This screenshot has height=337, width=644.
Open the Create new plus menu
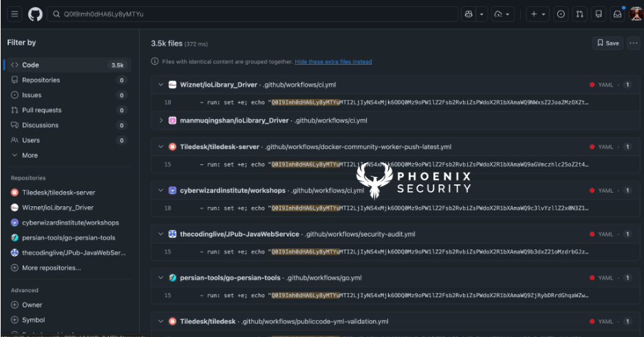click(x=537, y=14)
